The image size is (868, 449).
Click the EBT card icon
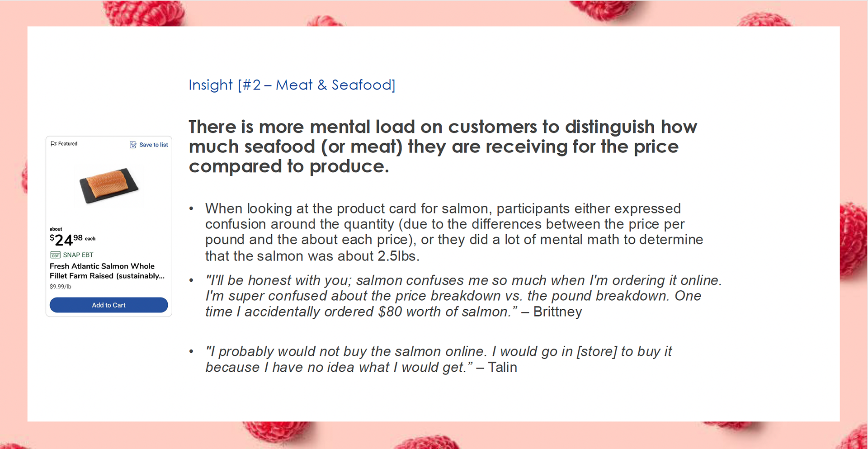(x=55, y=255)
